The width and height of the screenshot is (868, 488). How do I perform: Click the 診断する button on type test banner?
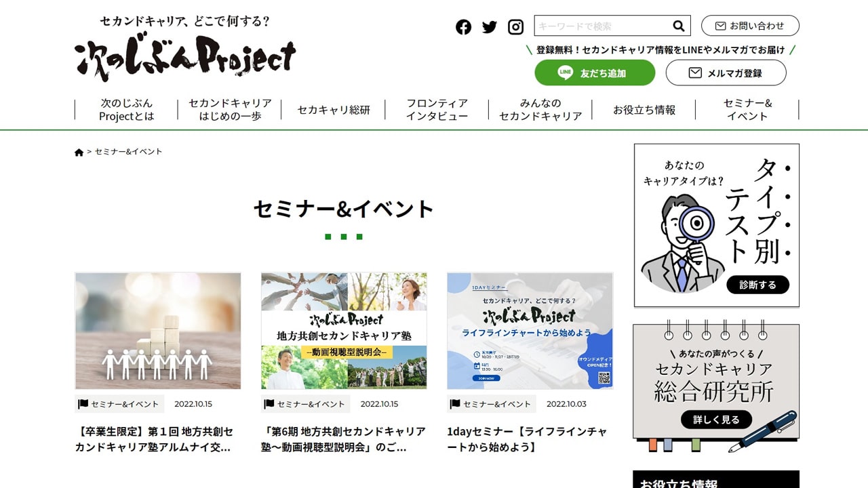[x=757, y=285]
